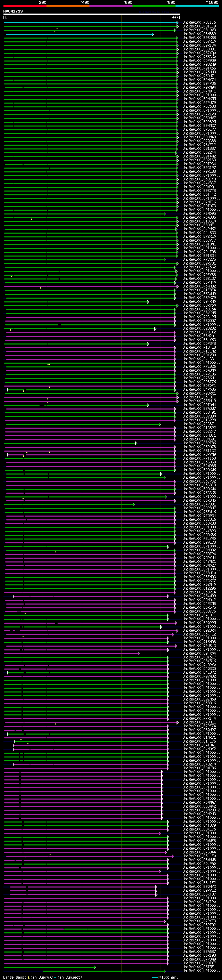The width and height of the screenshot is (222, 980).
Task: Select hit label UniRef100_C5YXL0
Action: [x=199, y=41]
